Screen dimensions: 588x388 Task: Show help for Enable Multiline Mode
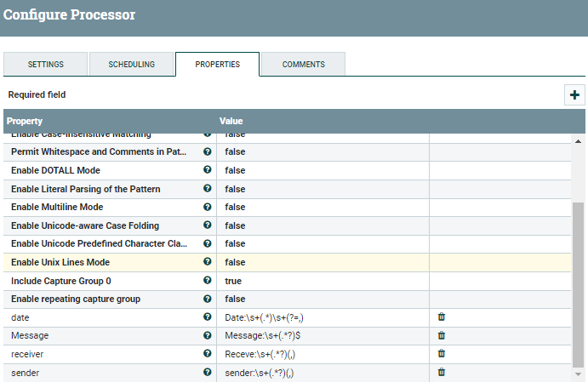(208, 207)
